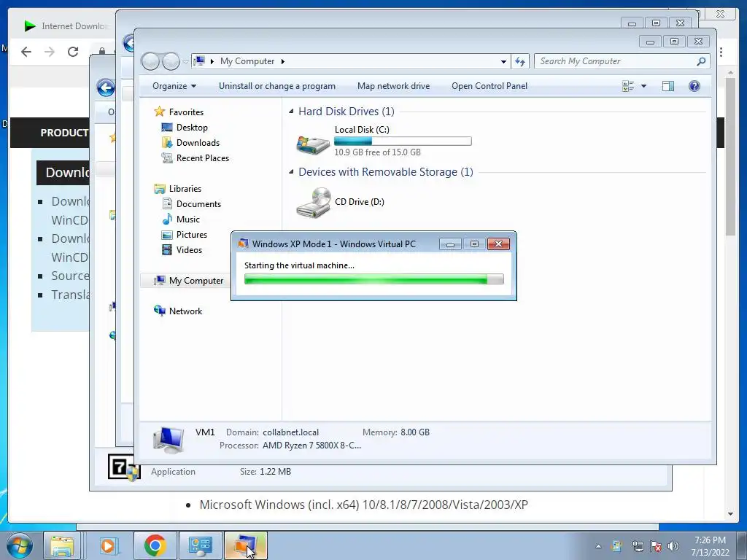Open the Control Panel taskbar button
Screen dimensions: 747x560
click(x=200, y=545)
